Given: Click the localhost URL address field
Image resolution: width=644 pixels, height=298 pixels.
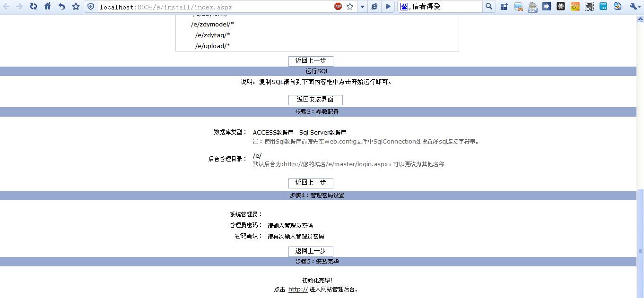Looking at the screenshot, I should coord(213,7).
